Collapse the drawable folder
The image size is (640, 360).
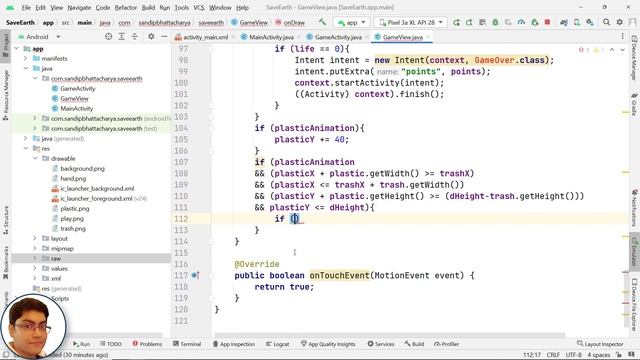pos(35,158)
